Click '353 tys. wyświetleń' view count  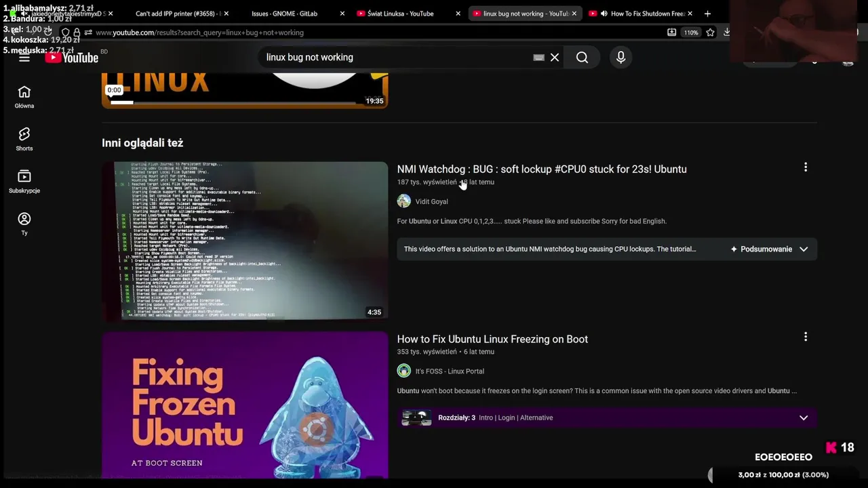point(427,352)
